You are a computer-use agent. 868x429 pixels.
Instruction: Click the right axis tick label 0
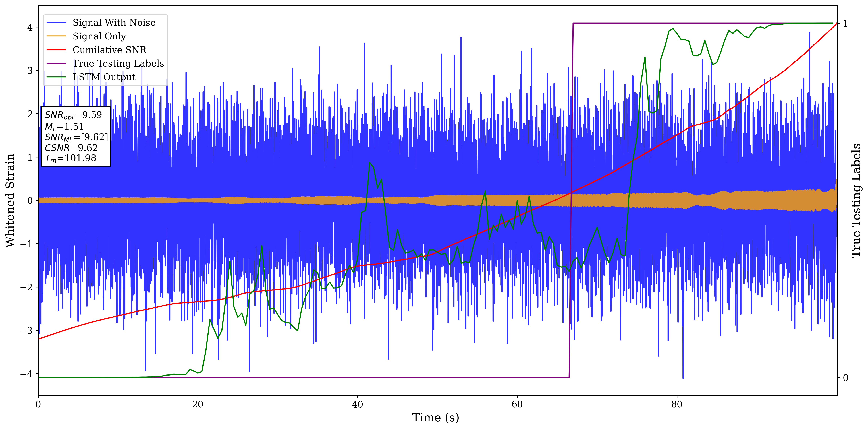tap(845, 378)
